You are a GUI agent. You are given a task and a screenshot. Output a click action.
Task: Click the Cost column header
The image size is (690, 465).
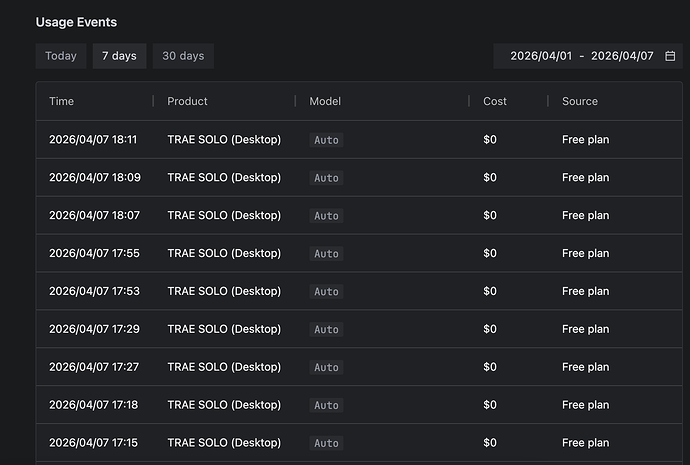point(495,101)
